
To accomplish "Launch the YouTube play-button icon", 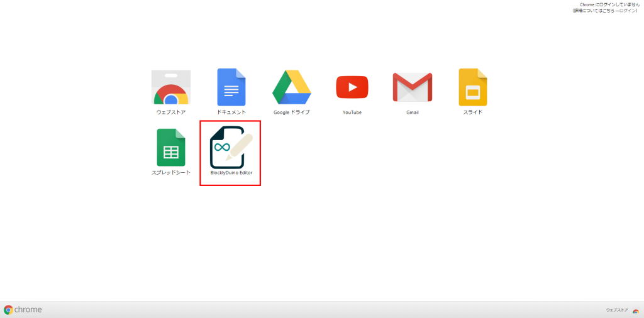I will coord(352,87).
